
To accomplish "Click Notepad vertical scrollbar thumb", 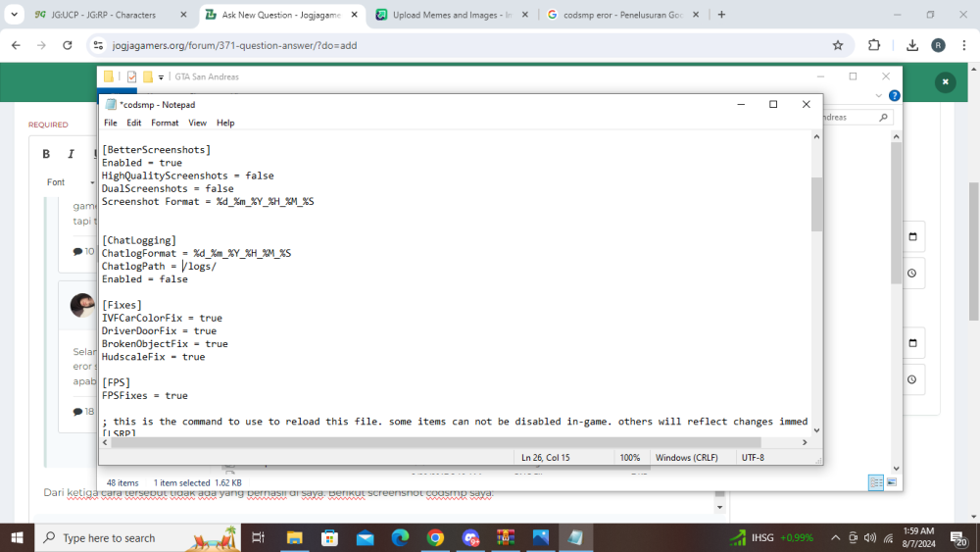I will pyautogui.click(x=816, y=204).
